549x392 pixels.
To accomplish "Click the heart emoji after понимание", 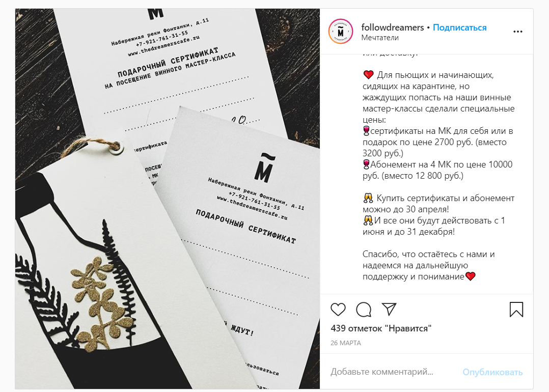I will [x=470, y=276].
